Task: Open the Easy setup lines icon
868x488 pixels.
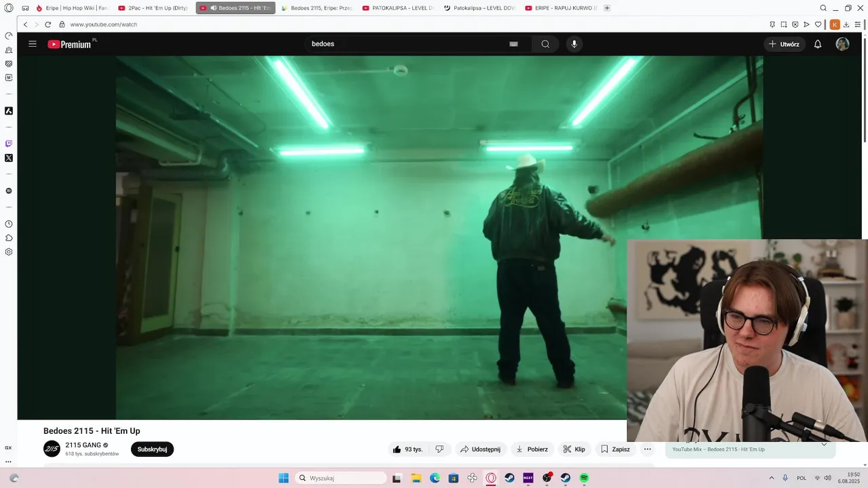Action: [858, 24]
